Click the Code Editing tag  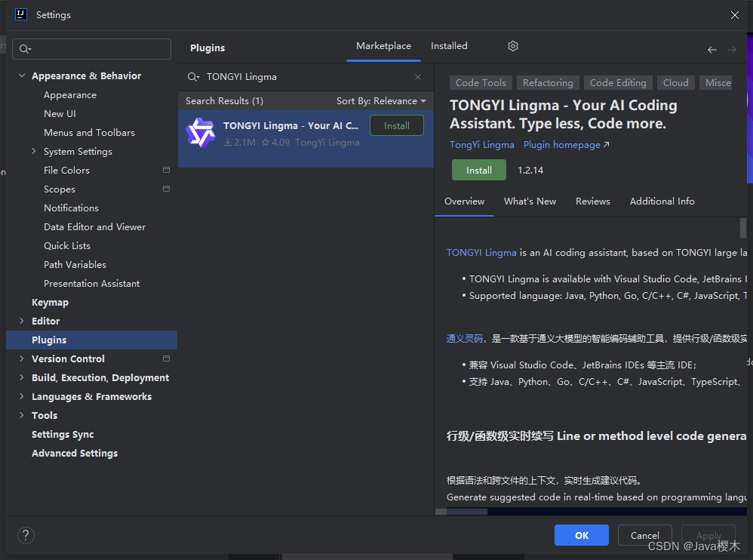coord(618,82)
